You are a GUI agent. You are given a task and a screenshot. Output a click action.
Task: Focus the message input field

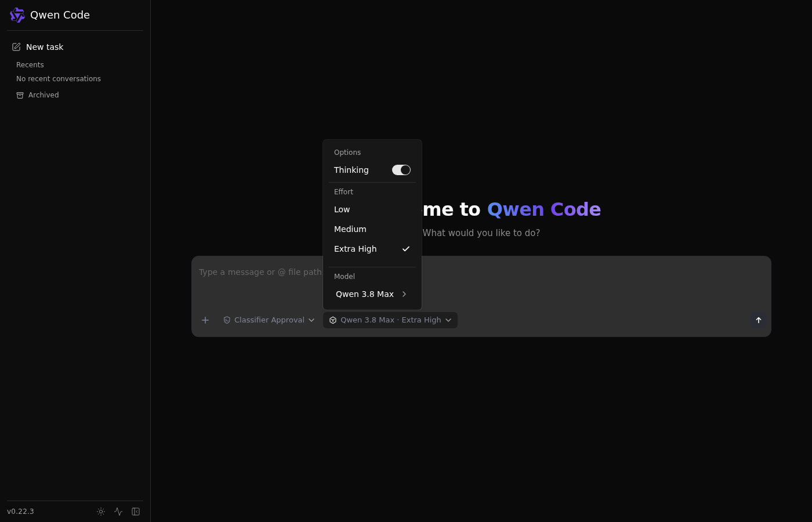click(481, 282)
